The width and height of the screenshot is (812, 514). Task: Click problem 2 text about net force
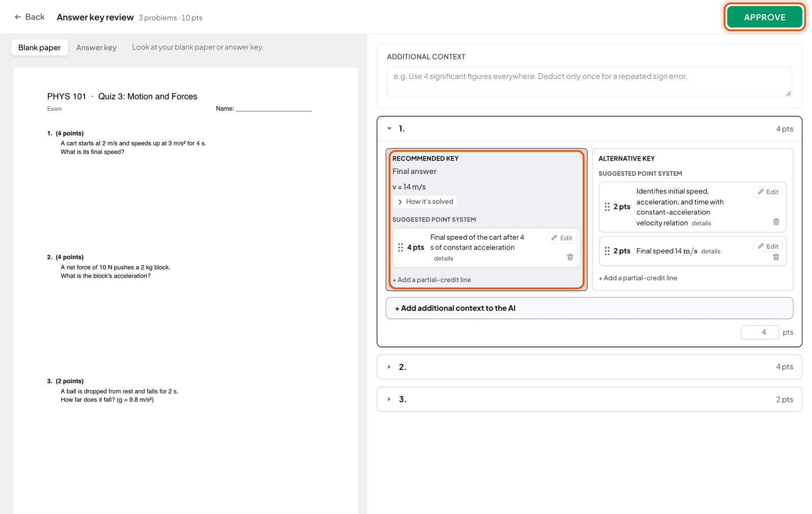(x=115, y=272)
